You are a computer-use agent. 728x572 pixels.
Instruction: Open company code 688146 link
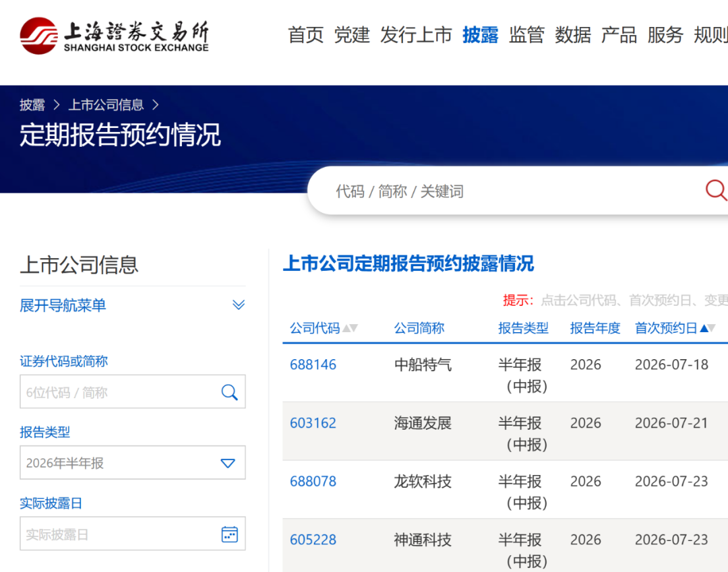313,364
